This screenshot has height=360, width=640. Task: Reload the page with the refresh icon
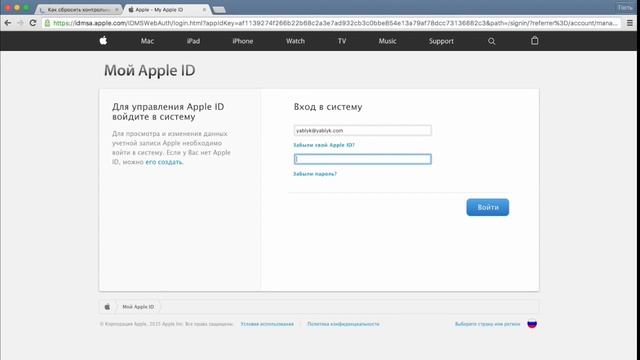33,23
